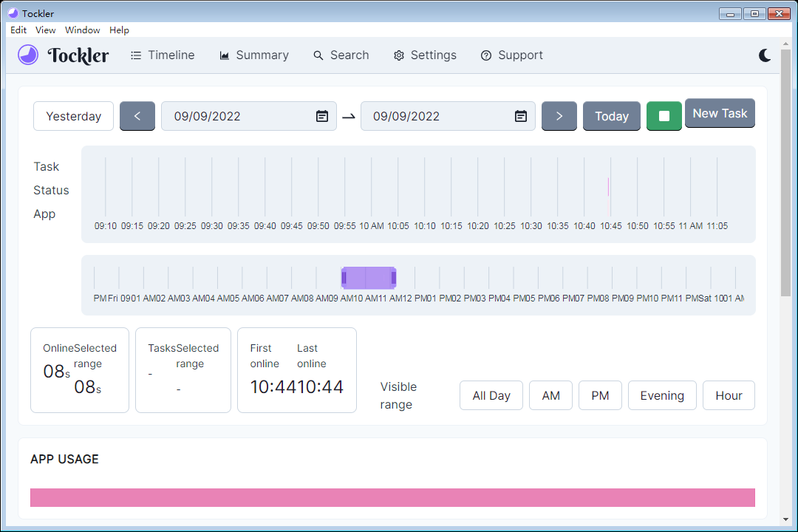Stop tracking with the green square button
This screenshot has height=532, width=798.
click(664, 116)
